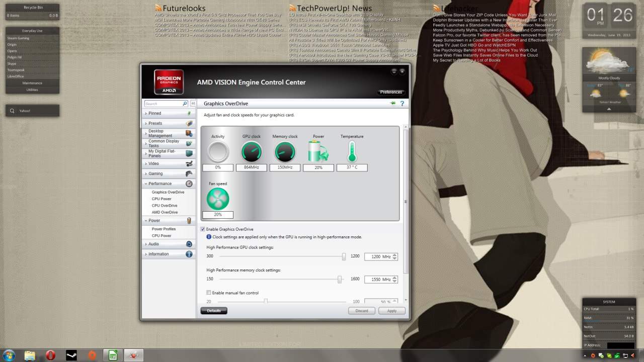Click the GPU clock gauge icon
The image size is (644, 362).
[x=251, y=151]
